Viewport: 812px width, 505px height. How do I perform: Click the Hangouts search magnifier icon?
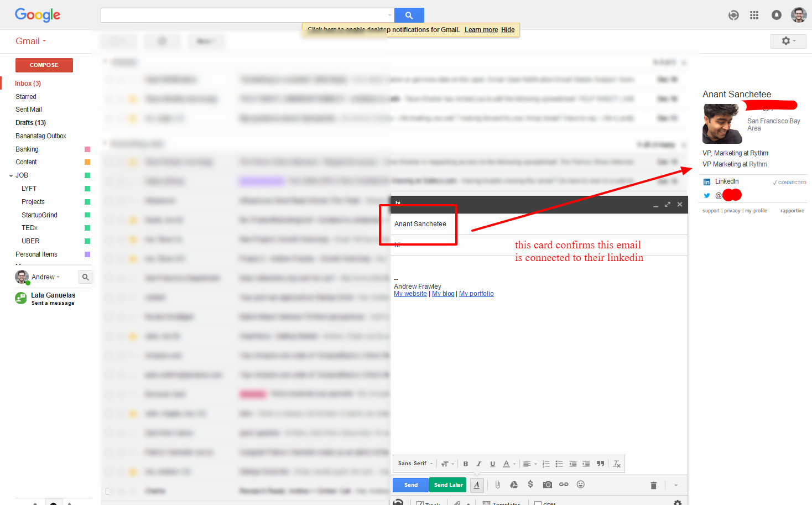[85, 277]
